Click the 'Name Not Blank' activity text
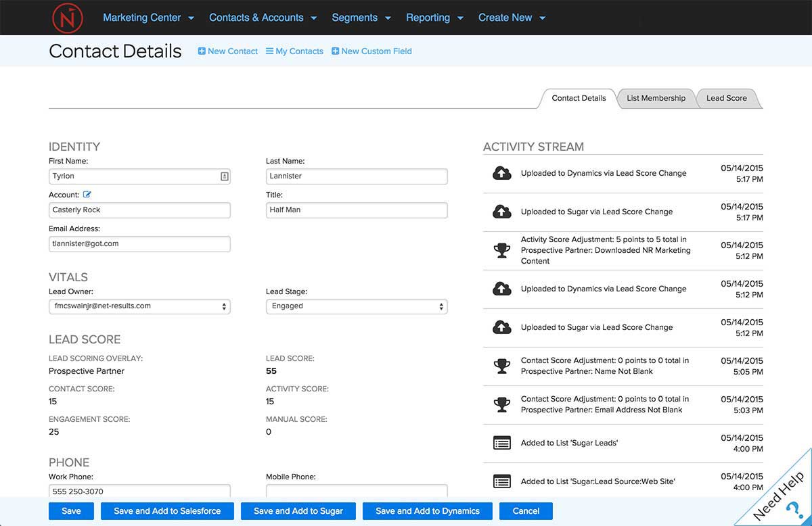The width and height of the screenshot is (812, 526). (605, 366)
